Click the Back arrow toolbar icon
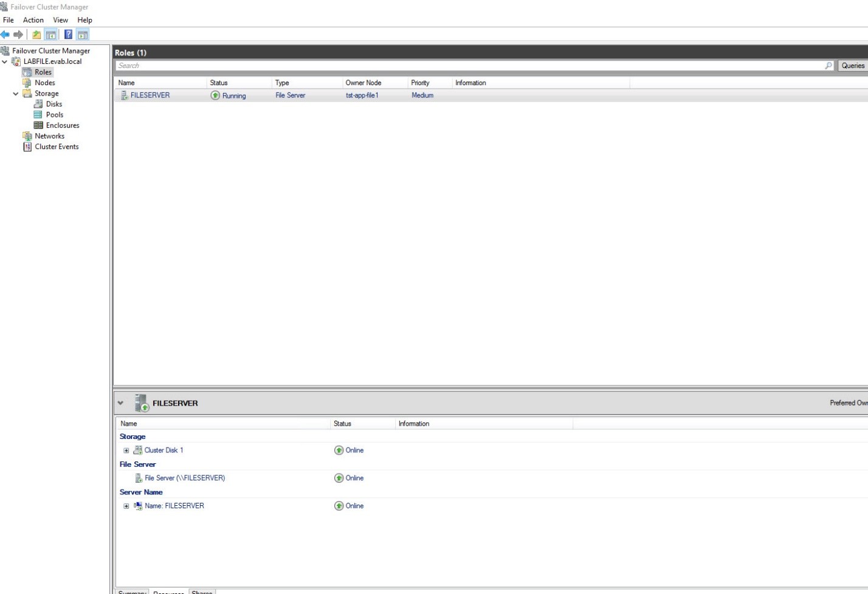 (x=5, y=35)
